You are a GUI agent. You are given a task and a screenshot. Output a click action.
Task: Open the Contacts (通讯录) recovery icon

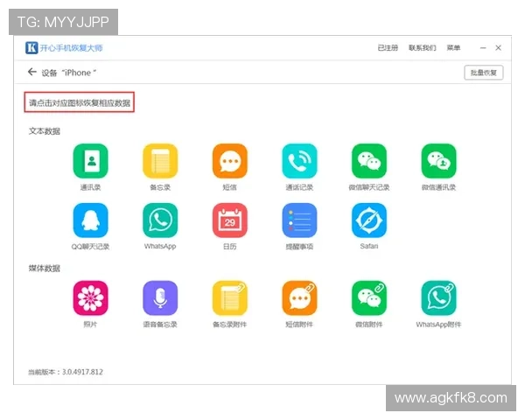[90, 161]
